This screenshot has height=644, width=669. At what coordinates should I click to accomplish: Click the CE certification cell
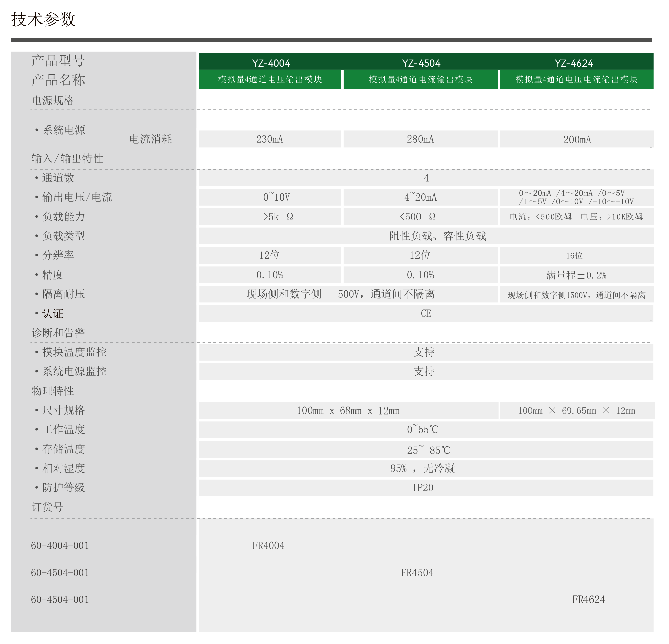(x=426, y=314)
